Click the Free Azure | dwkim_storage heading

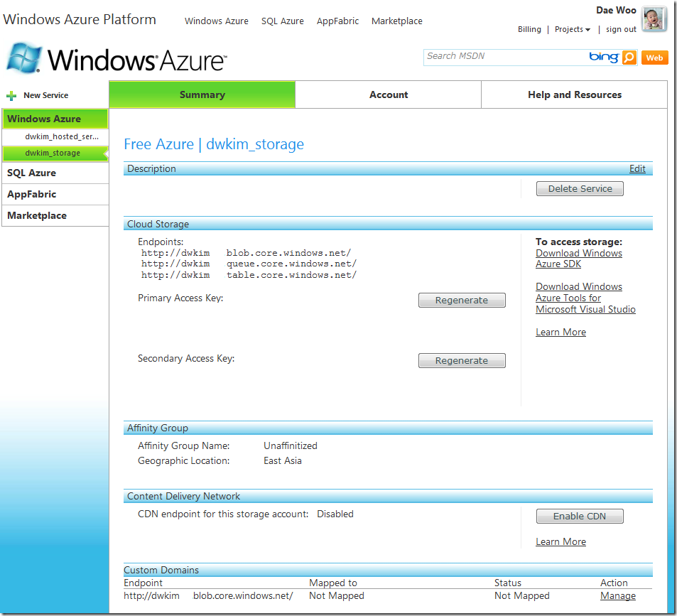tap(214, 144)
